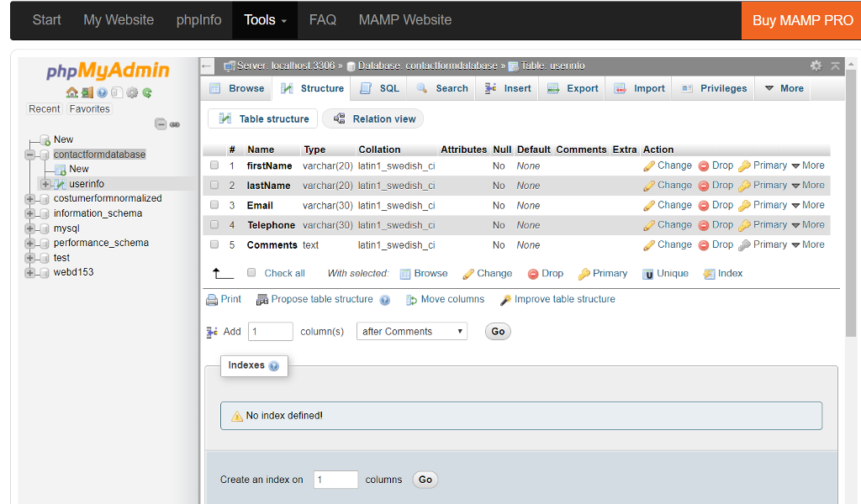Open the Insert tab
Image resolution: width=861 pixels, height=504 pixels.
(508, 88)
